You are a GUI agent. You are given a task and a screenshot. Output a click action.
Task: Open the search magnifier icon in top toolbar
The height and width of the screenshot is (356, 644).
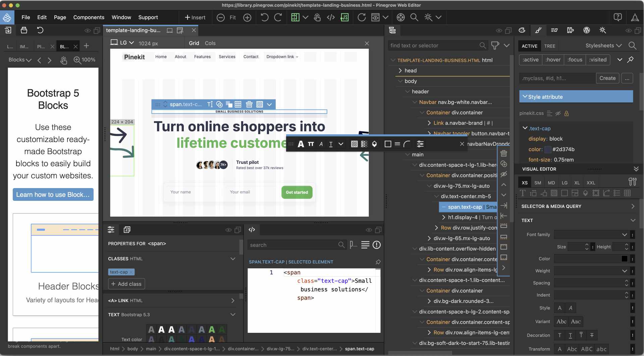(414, 17)
